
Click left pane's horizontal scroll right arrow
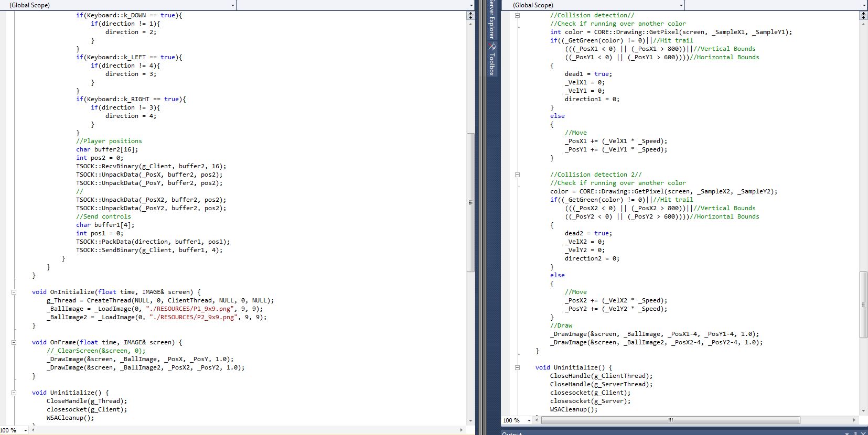(x=462, y=430)
